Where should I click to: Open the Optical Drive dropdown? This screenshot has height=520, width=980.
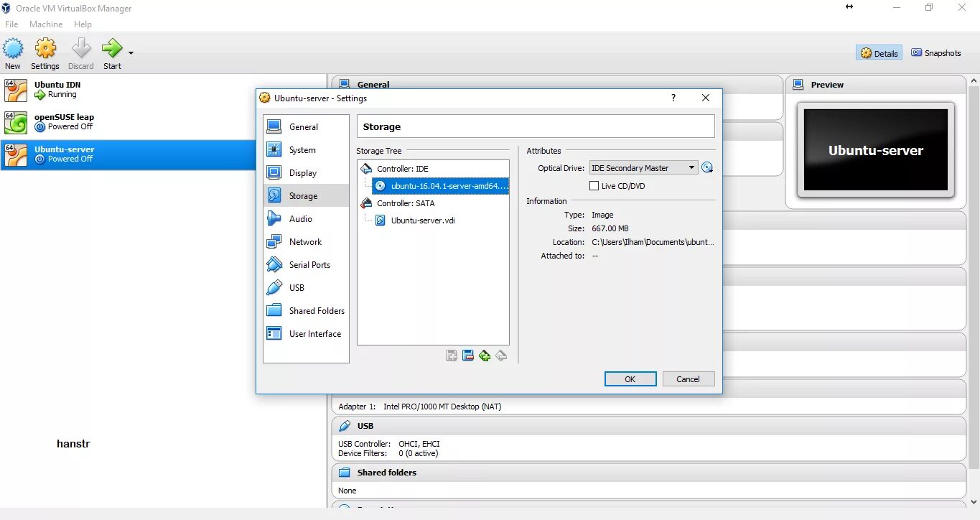[643, 168]
